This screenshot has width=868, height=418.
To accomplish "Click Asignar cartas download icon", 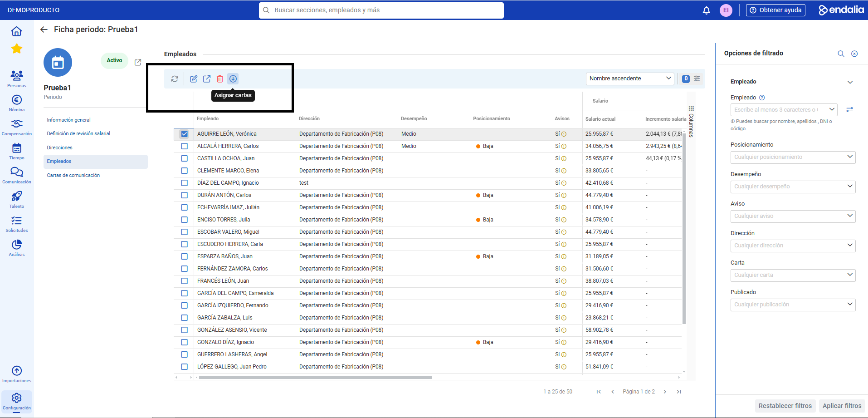I will (233, 79).
